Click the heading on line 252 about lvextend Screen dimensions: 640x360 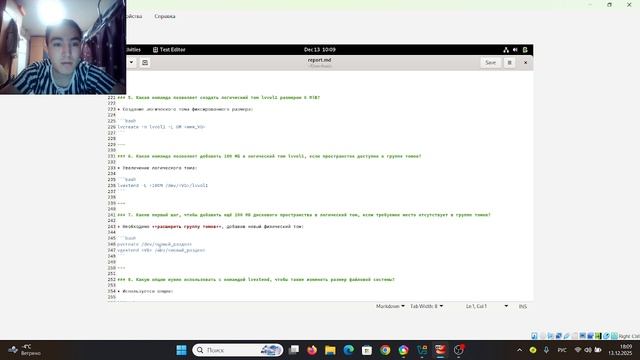coord(256,280)
